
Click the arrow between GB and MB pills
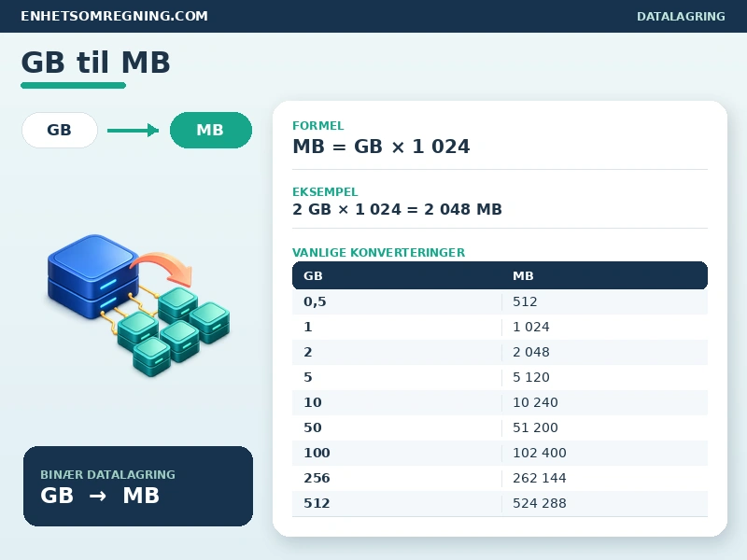pyautogui.click(x=133, y=130)
